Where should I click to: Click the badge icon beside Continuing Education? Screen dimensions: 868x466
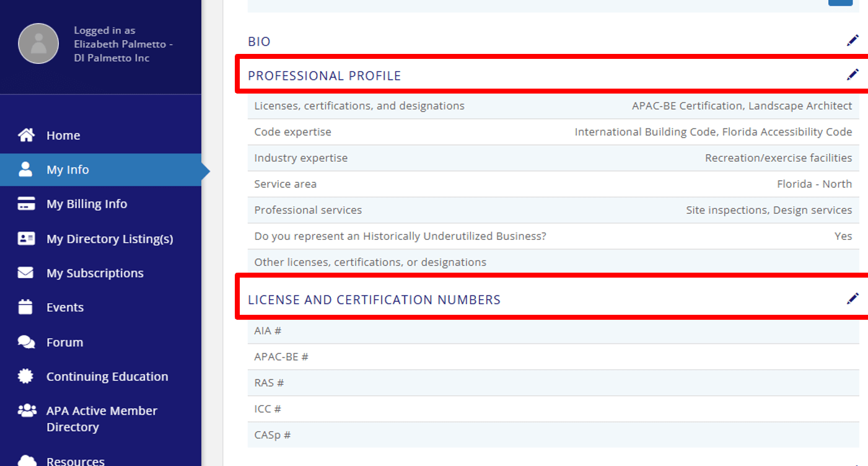coord(26,376)
